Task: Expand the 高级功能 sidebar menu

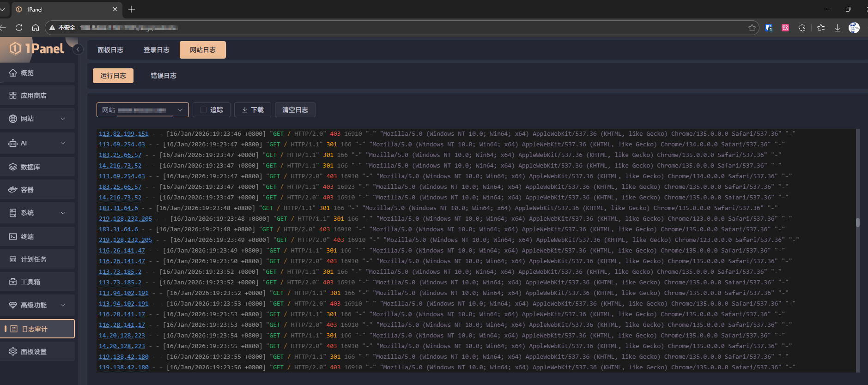Action: point(63,305)
